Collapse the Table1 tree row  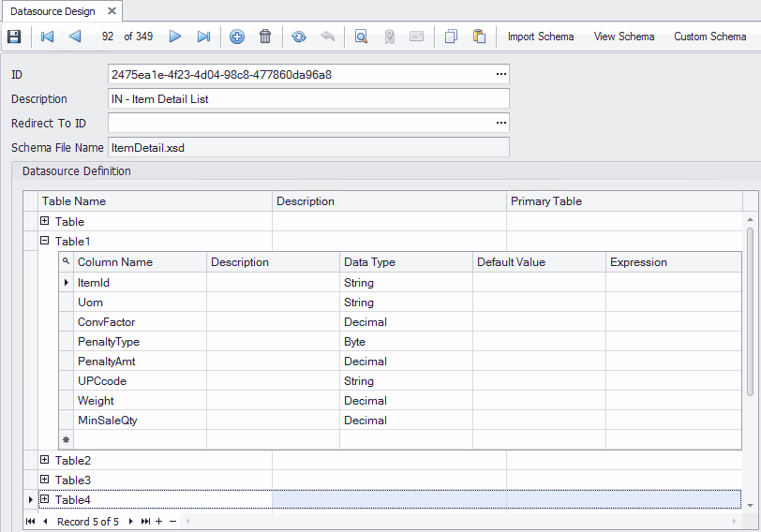[44, 242]
